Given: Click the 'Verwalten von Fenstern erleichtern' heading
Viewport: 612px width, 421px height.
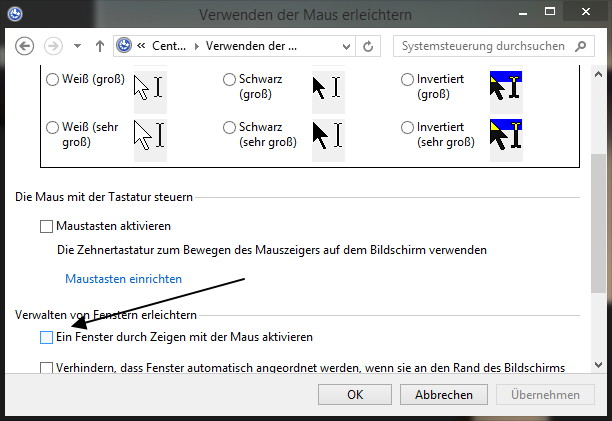Looking at the screenshot, I should (x=106, y=315).
